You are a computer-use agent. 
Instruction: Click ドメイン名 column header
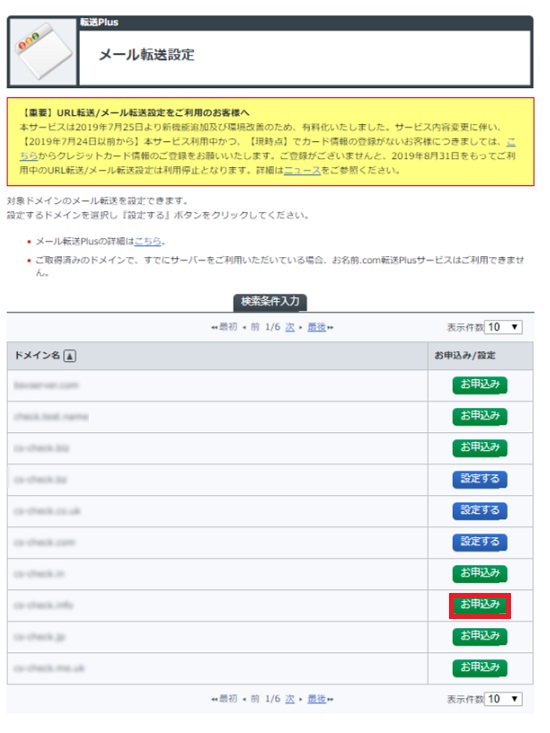[x=37, y=356]
